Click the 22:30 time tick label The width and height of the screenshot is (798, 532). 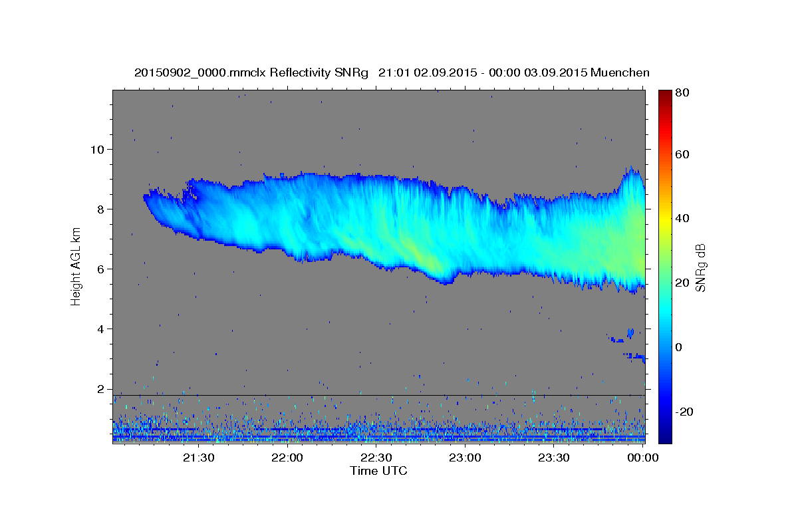pos(376,458)
